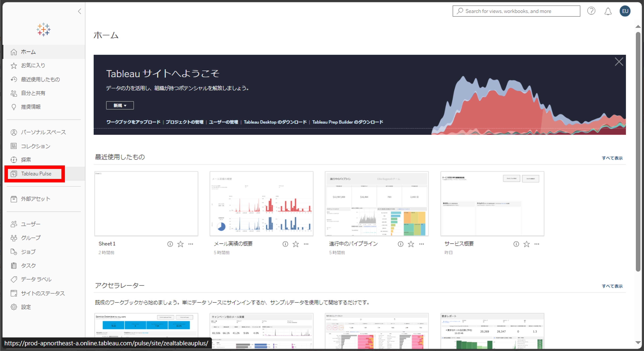
Task: Favorite サービス概要 with the star
Action: point(527,244)
